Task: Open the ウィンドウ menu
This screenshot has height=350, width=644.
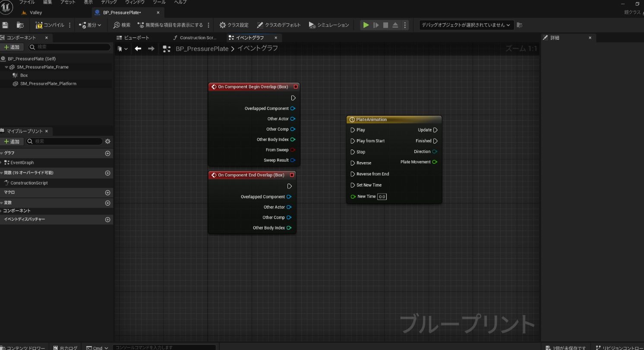Action: point(134,2)
